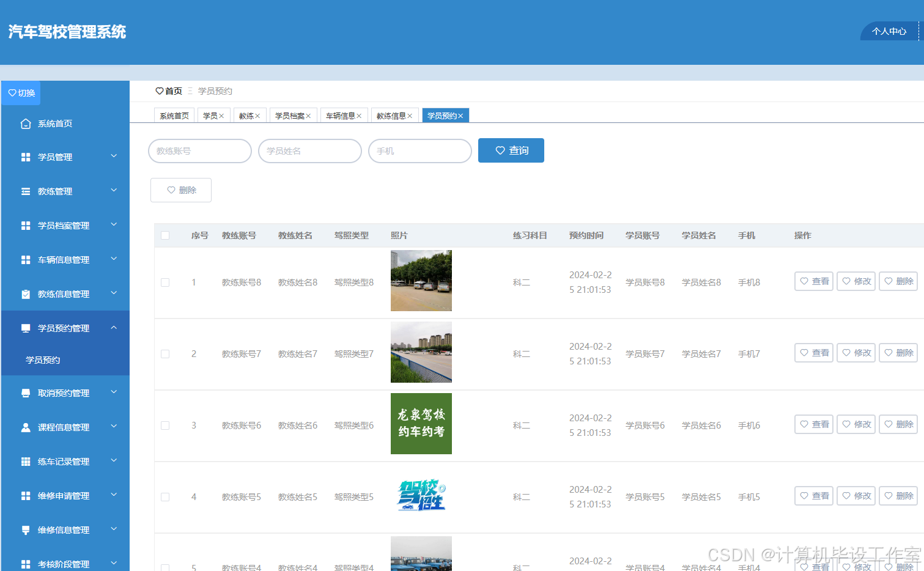Expand the 学员管理 menu chevron
924x571 pixels.
pos(114,157)
